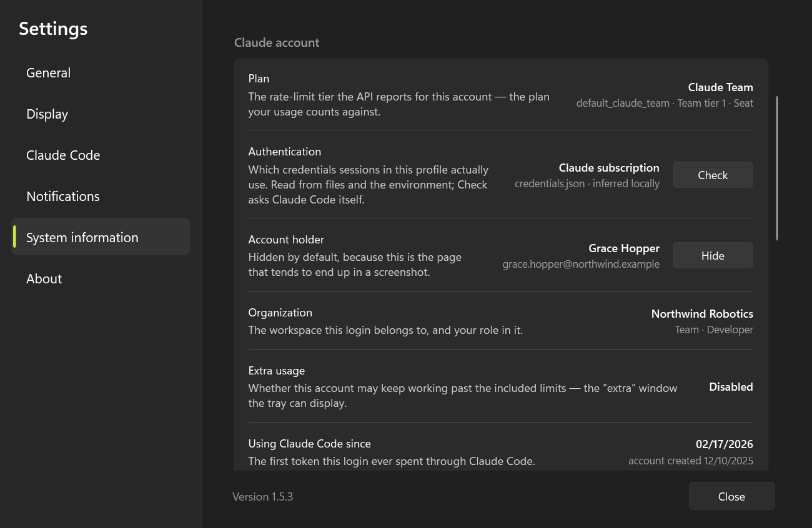Hide the account holder details

pos(713,256)
